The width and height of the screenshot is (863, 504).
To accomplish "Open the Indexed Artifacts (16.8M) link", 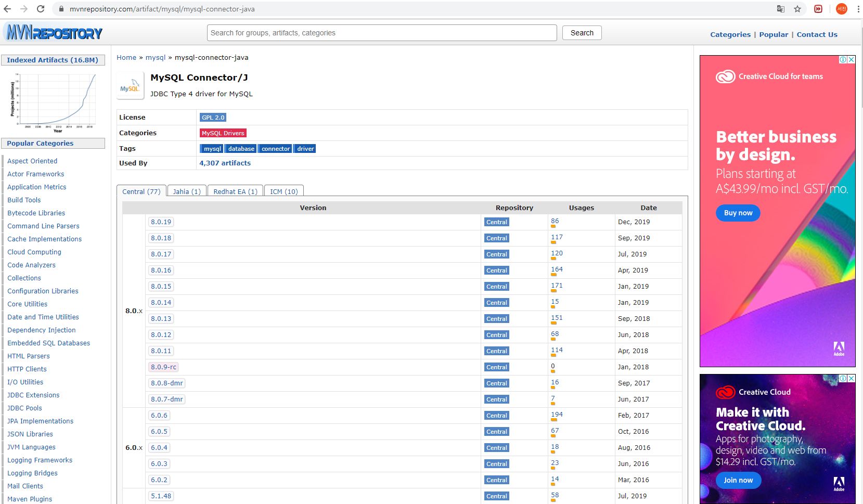I will click(52, 60).
